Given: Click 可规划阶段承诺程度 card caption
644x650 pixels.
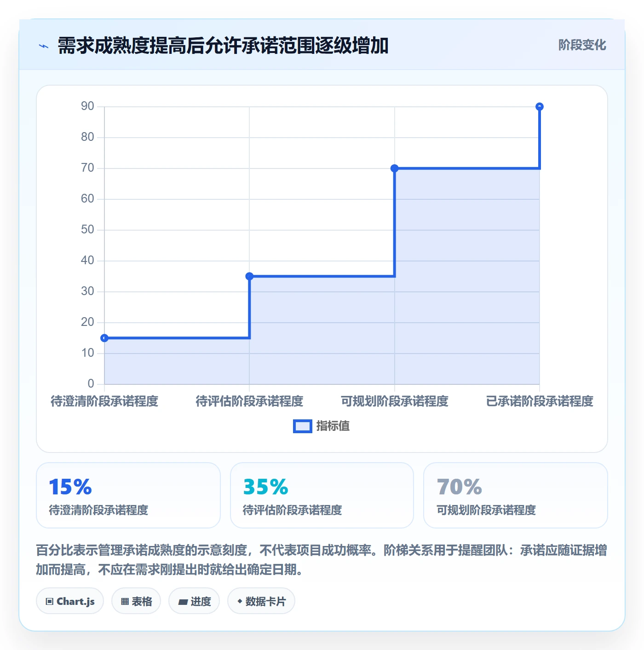Looking at the screenshot, I should click(486, 510).
